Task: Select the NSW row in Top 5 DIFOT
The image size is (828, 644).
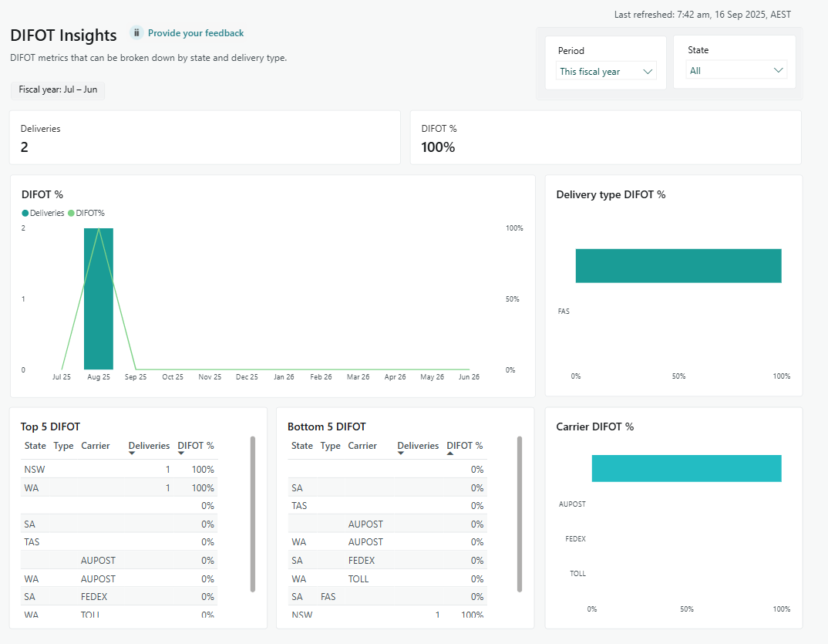Action: point(35,469)
